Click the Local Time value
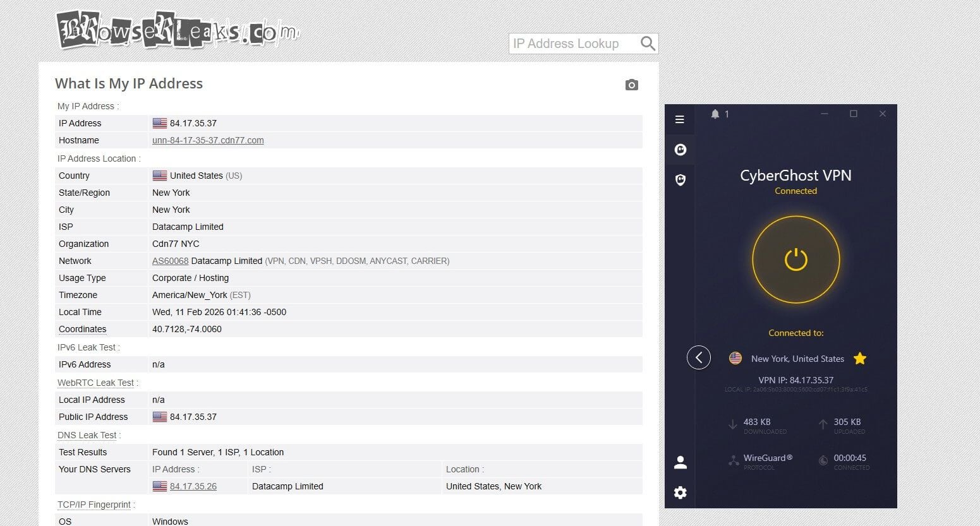Screen dimensions: 980x526 [x=219, y=312]
